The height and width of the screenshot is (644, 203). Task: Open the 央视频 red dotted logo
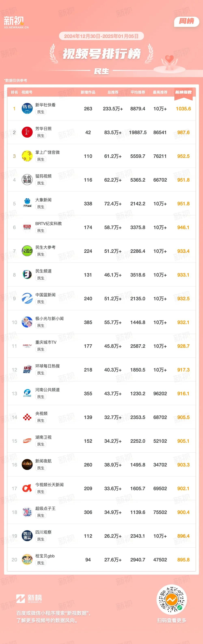pyautogui.click(x=27, y=417)
